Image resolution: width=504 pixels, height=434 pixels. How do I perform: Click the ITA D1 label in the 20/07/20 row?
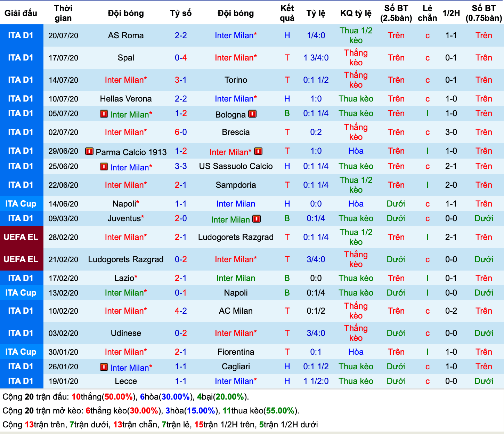[x=21, y=35]
